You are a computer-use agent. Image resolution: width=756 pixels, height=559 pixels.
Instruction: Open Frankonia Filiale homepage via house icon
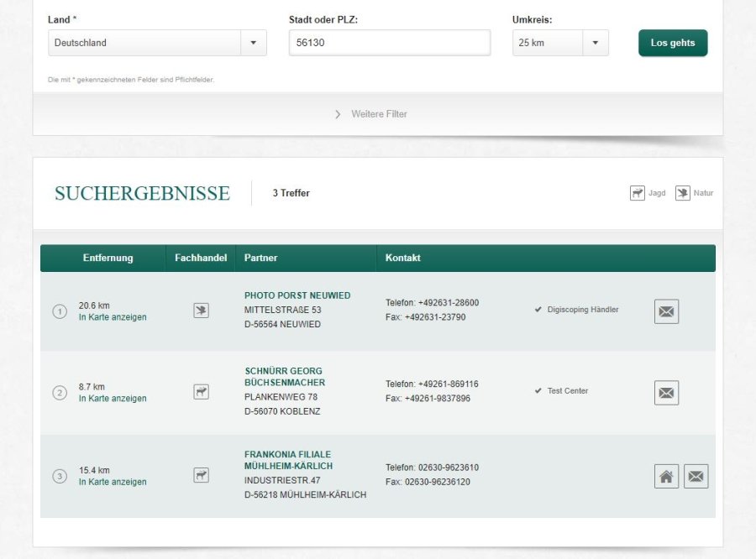coord(666,477)
